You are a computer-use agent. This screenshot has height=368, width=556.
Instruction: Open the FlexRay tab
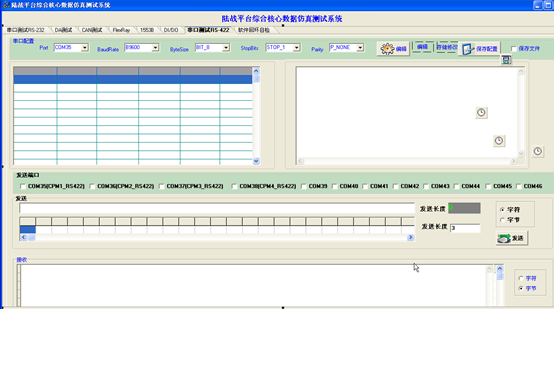121,30
